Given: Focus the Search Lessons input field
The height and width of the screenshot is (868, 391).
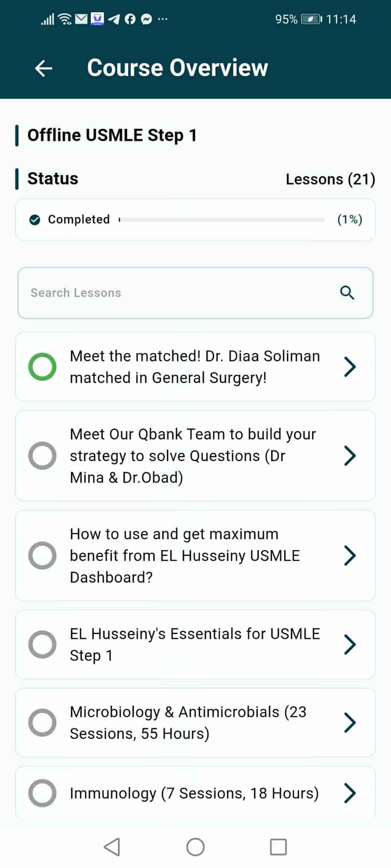Looking at the screenshot, I should click(x=178, y=293).
